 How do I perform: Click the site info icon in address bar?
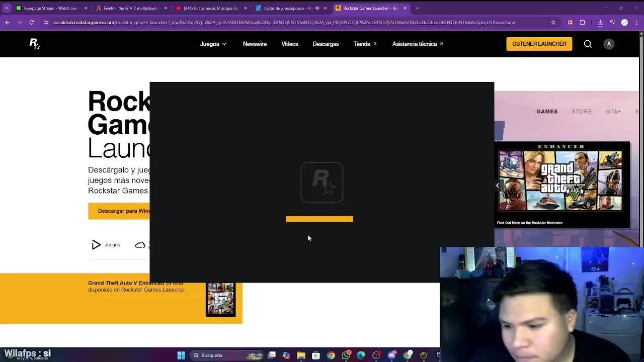click(x=46, y=22)
